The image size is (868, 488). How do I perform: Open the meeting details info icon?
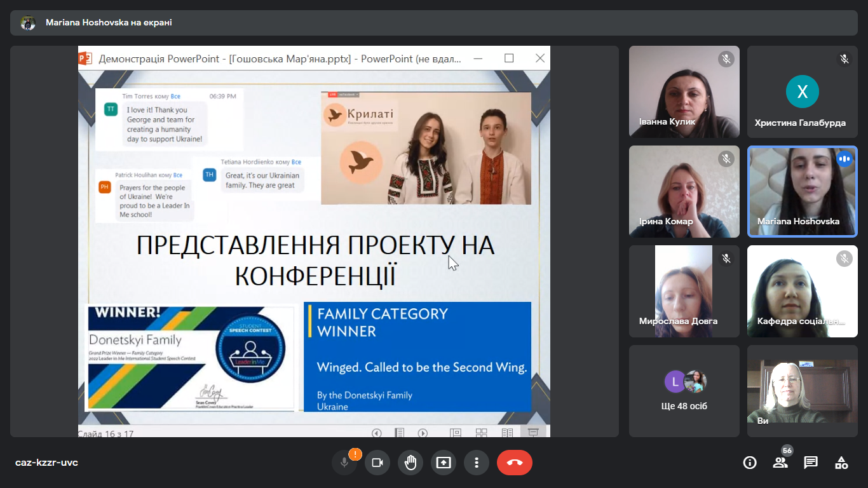click(750, 463)
